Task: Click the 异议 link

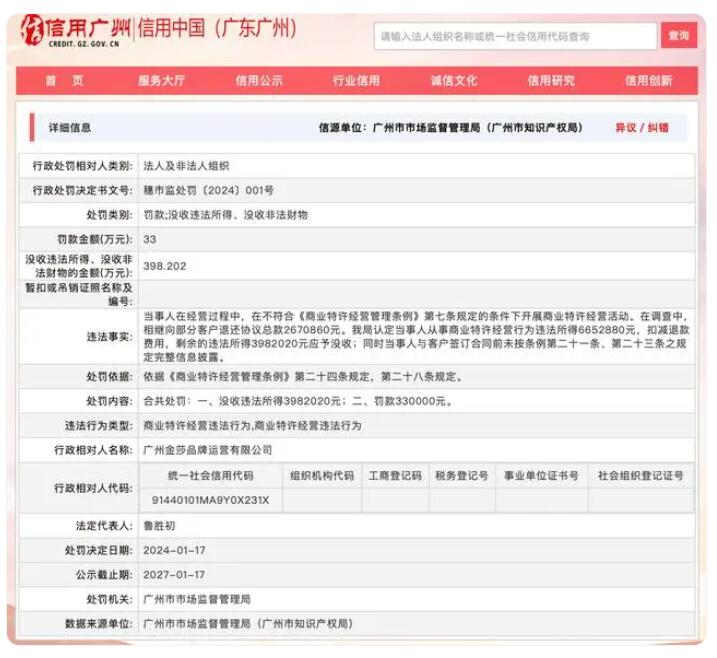Action: click(x=626, y=128)
